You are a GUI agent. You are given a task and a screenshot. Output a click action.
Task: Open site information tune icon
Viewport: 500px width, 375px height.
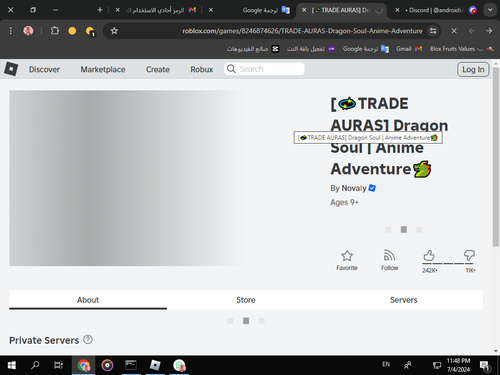pyautogui.click(x=433, y=31)
